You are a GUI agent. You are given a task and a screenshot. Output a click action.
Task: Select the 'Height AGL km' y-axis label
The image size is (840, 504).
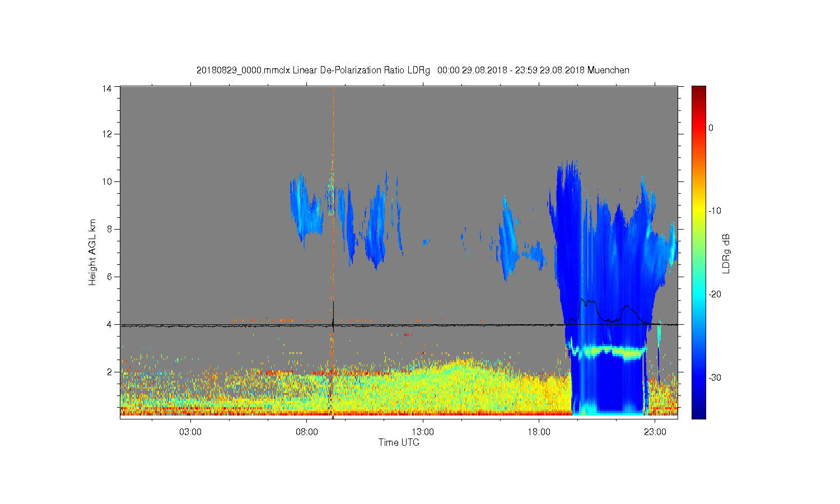[x=92, y=252]
